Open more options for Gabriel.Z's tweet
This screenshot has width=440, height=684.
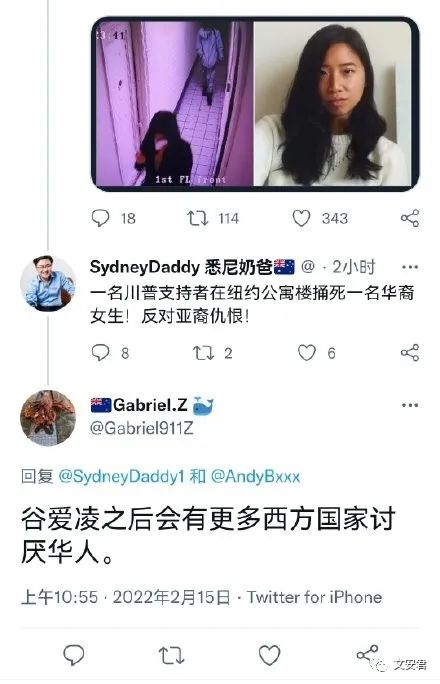[409, 405]
